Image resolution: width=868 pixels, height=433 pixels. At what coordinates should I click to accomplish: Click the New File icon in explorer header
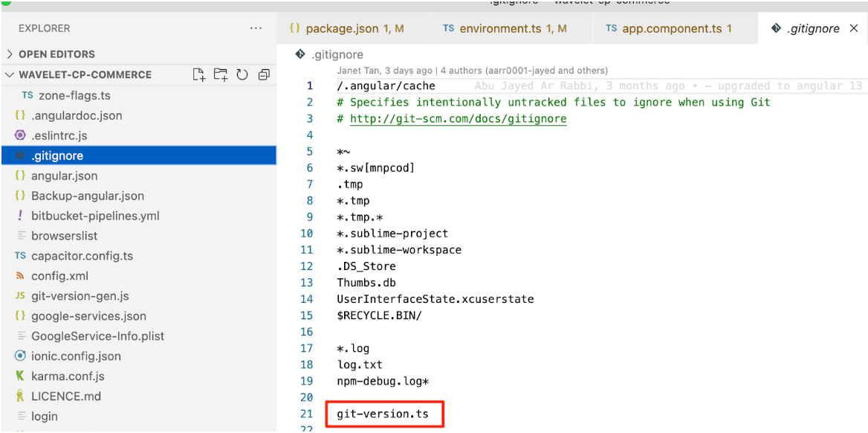(198, 74)
